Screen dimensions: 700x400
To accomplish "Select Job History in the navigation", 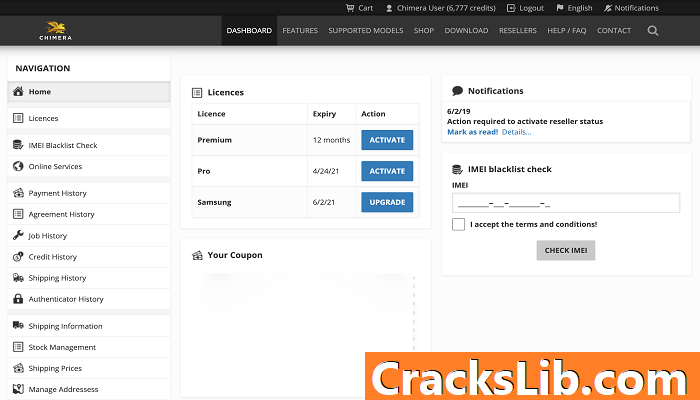I will (x=89, y=235).
